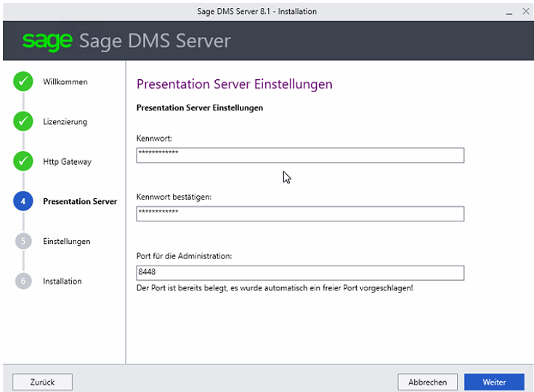Click the Installation step label
Image resolution: width=534 pixels, height=392 pixels.
click(62, 282)
